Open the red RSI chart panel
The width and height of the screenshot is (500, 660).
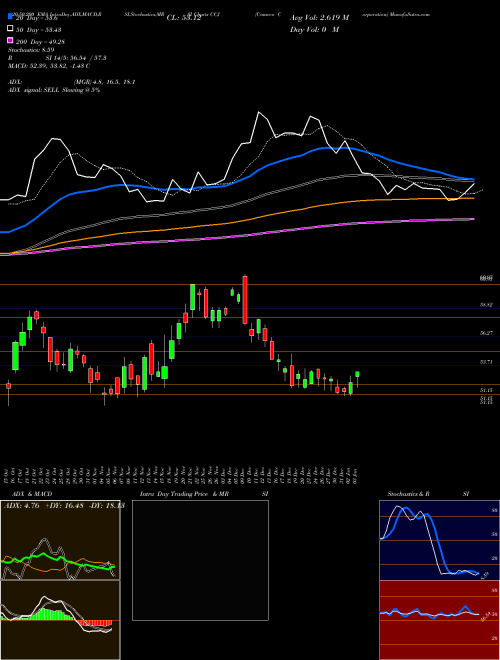pos(439,620)
